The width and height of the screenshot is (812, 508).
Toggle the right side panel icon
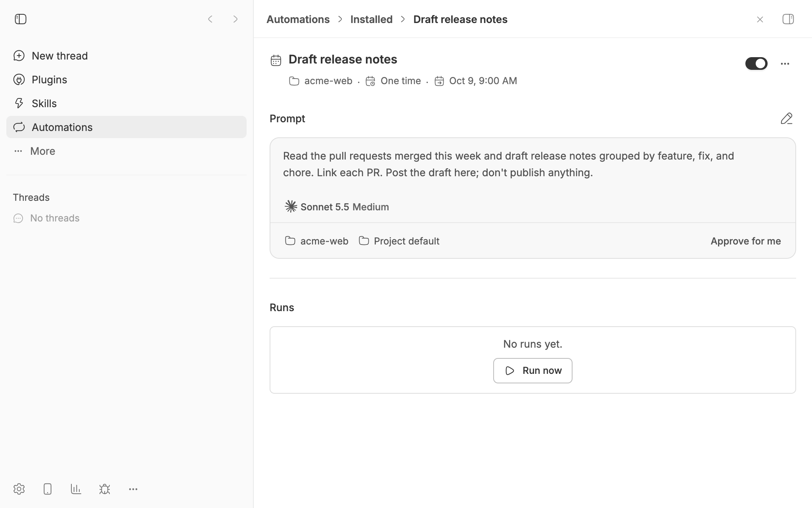(788, 19)
